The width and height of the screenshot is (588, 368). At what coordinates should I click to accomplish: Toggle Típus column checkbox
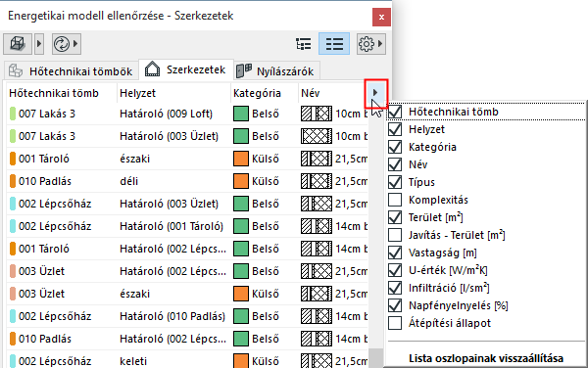[x=395, y=182]
